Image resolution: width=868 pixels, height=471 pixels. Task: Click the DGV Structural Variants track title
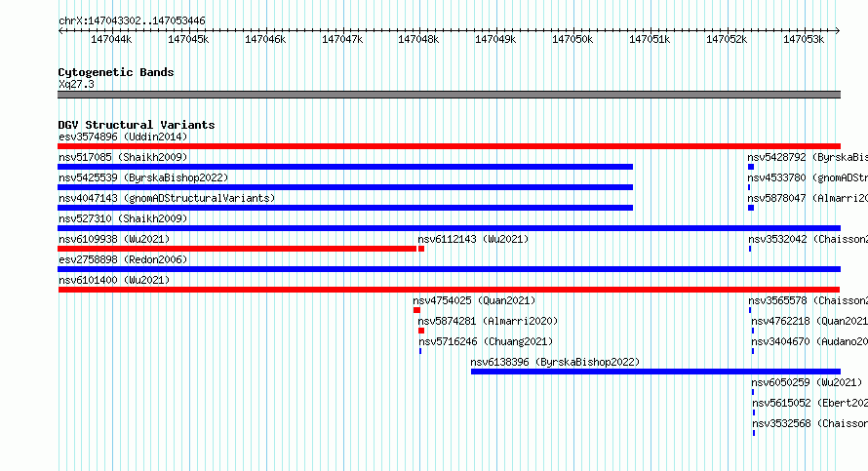137,125
